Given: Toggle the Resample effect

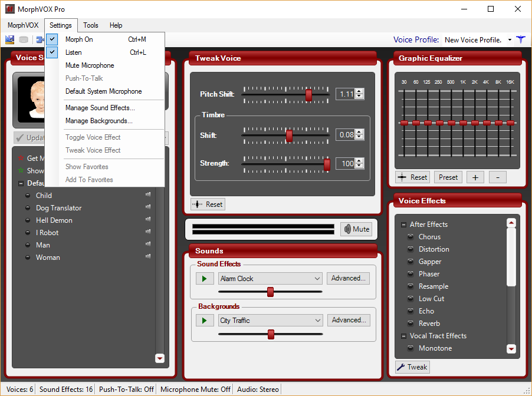Looking at the screenshot, I should coord(411,286).
